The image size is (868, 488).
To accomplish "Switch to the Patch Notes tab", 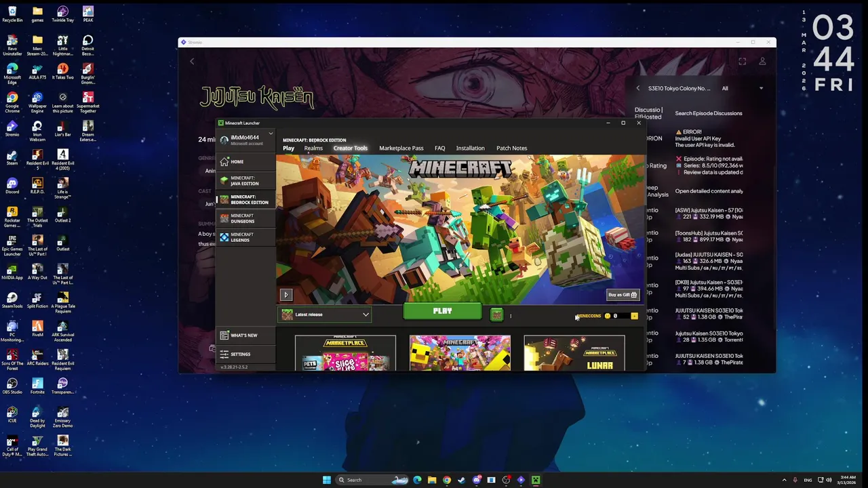I will [511, 148].
